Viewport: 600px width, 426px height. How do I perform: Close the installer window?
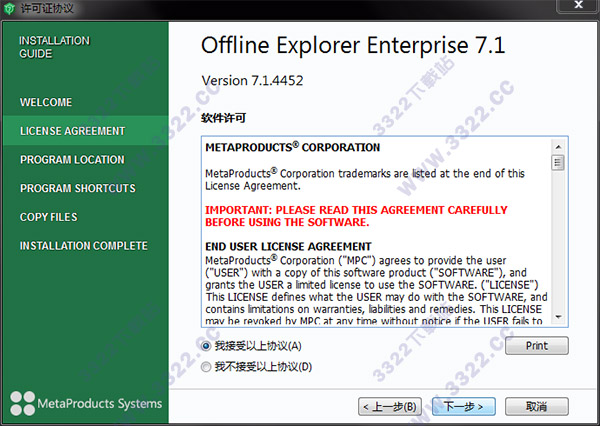[x=578, y=5]
